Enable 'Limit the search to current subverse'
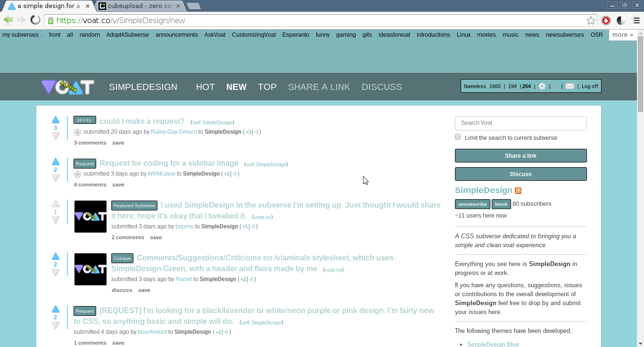This screenshot has width=644, height=347. pyautogui.click(x=458, y=137)
